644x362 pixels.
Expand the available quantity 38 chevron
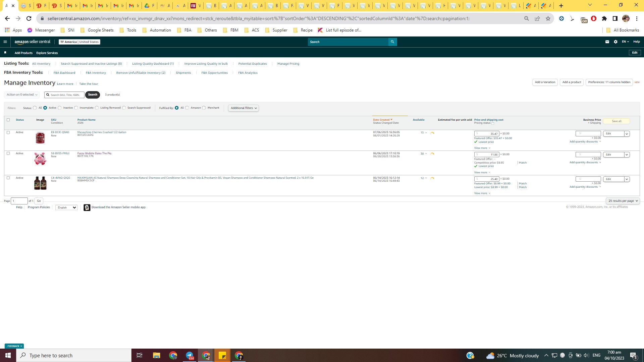coord(426,154)
